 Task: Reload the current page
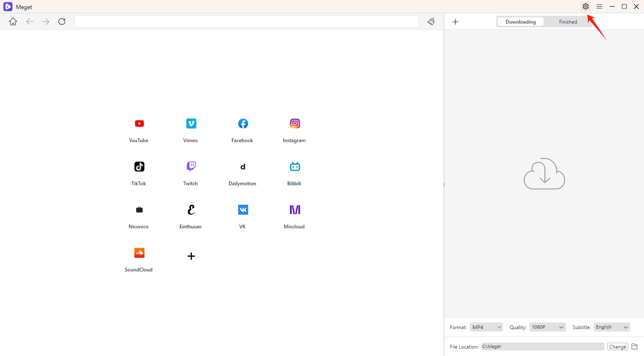(62, 22)
